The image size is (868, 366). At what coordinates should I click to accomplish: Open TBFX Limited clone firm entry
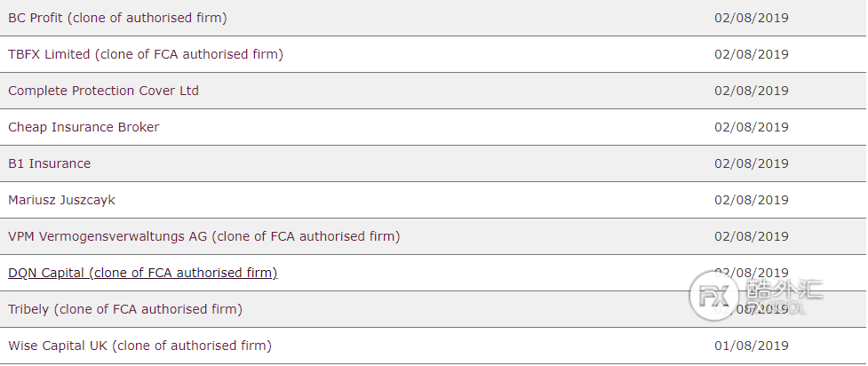[146, 54]
